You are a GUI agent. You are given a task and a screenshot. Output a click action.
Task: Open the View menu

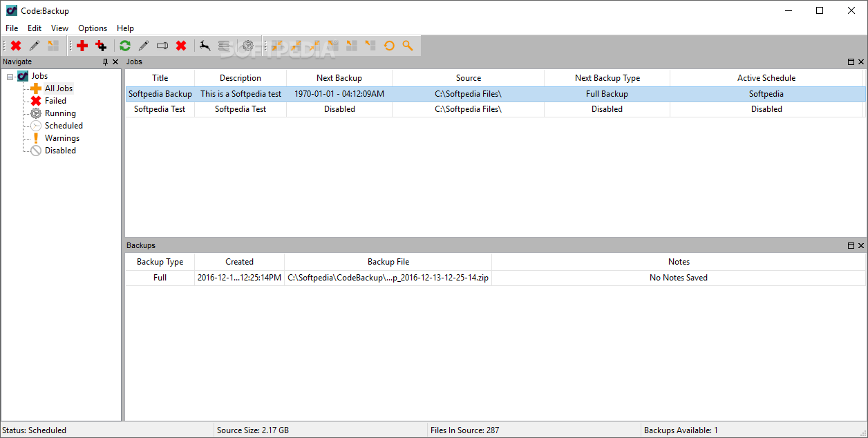pos(60,28)
